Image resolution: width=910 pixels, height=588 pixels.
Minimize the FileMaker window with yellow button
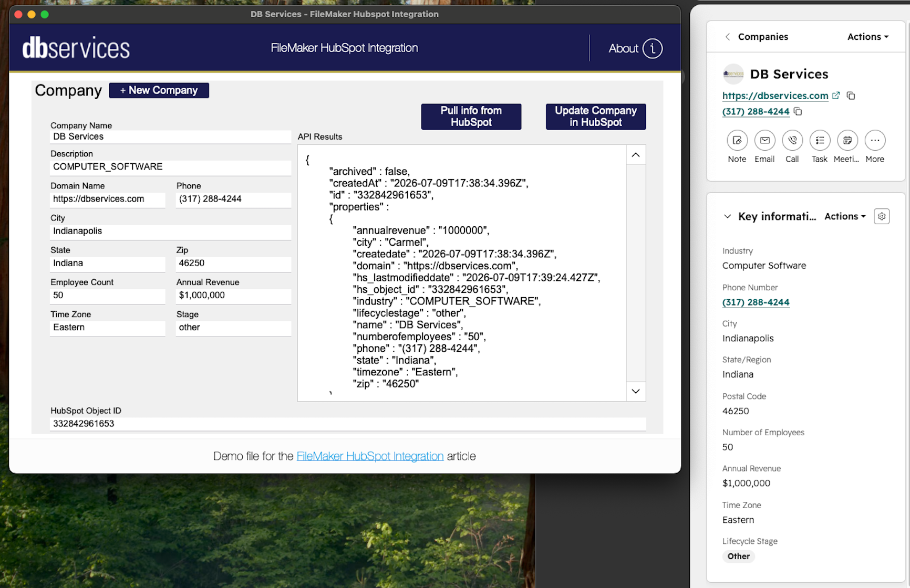32,15
